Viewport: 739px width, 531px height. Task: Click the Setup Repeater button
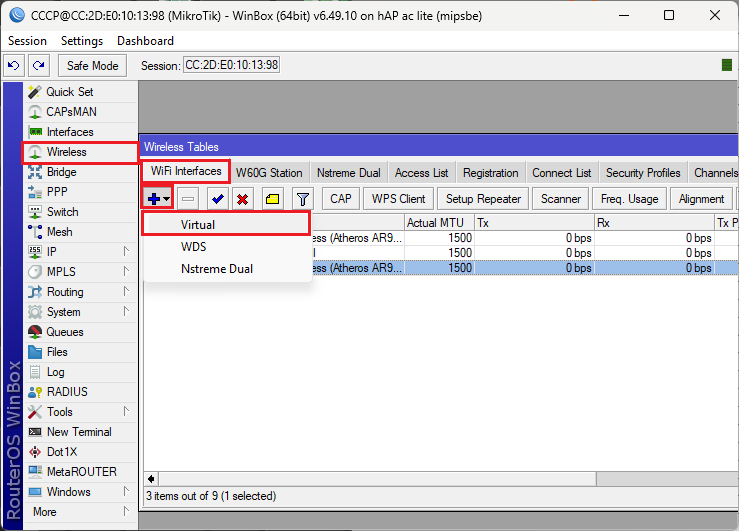[x=484, y=199]
